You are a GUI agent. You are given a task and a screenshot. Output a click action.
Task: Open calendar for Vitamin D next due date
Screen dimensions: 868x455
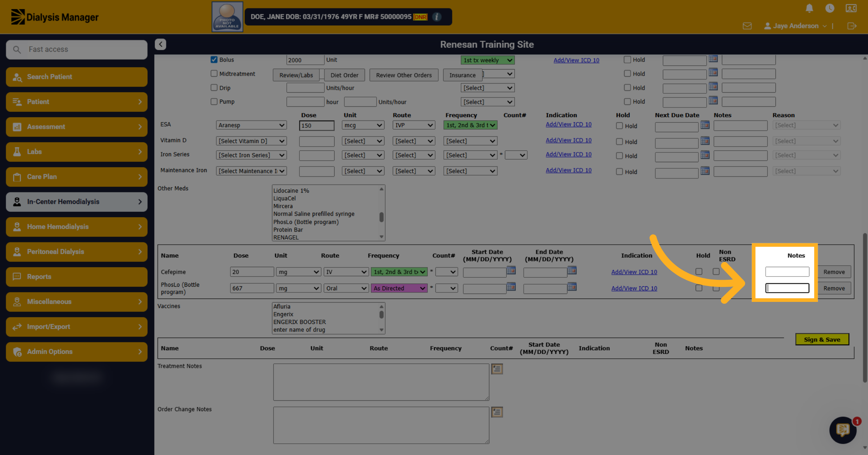[x=705, y=141]
